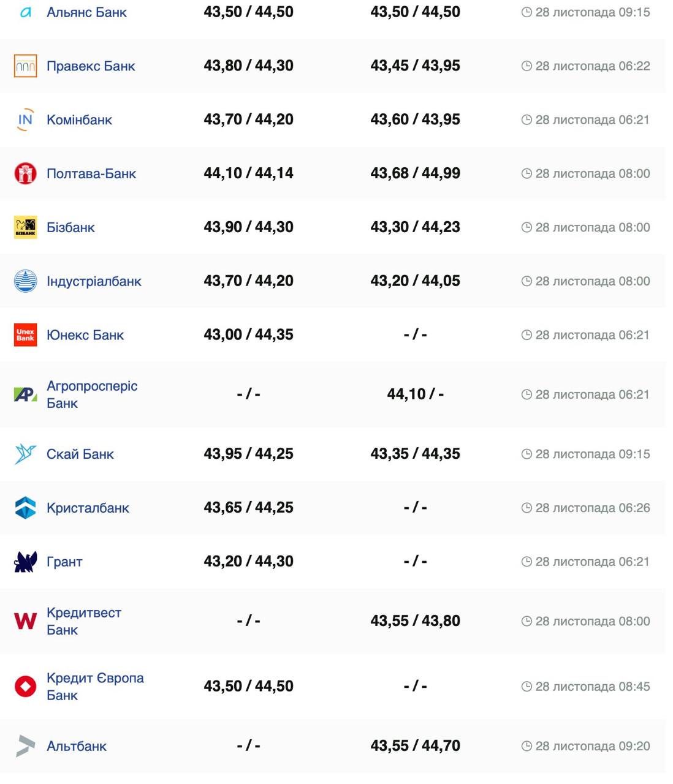Screen dimensions: 673x784
Task: Click clock icon next to Правекс timestamp
Action: [x=527, y=66]
